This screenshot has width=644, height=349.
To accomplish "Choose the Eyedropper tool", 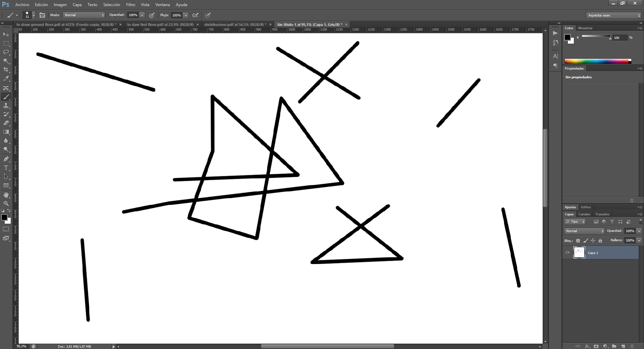I will 6,79.
